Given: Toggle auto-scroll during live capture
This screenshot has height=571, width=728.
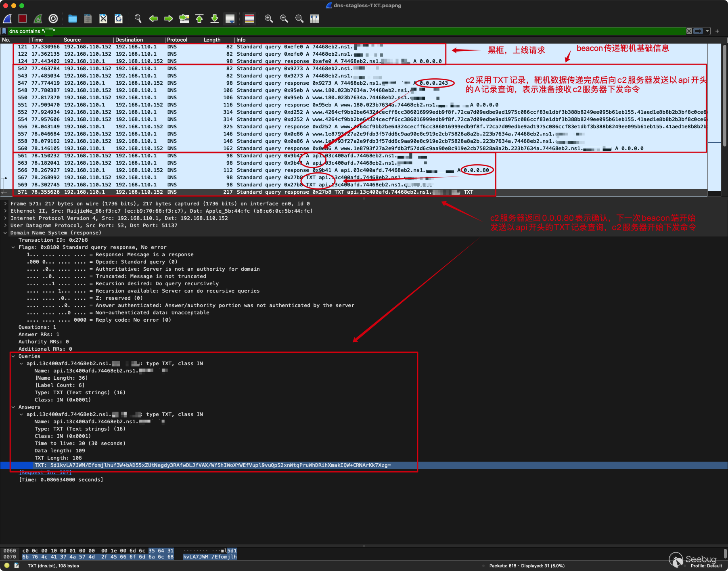Looking at the screenshot, I should [230, 19].
